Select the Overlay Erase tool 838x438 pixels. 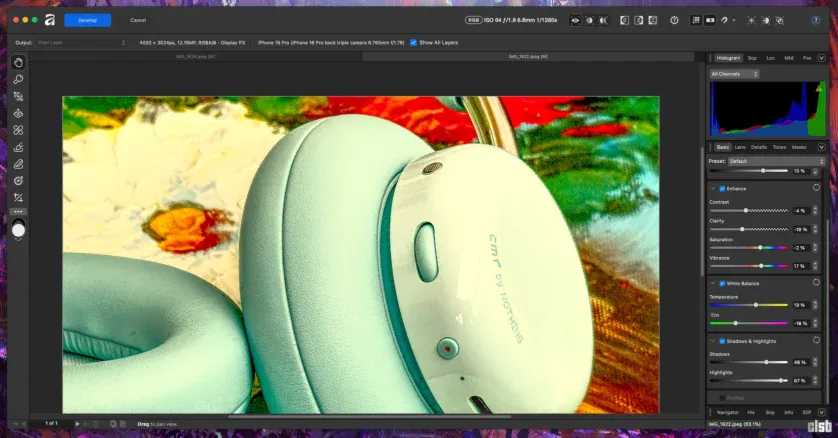18,164
